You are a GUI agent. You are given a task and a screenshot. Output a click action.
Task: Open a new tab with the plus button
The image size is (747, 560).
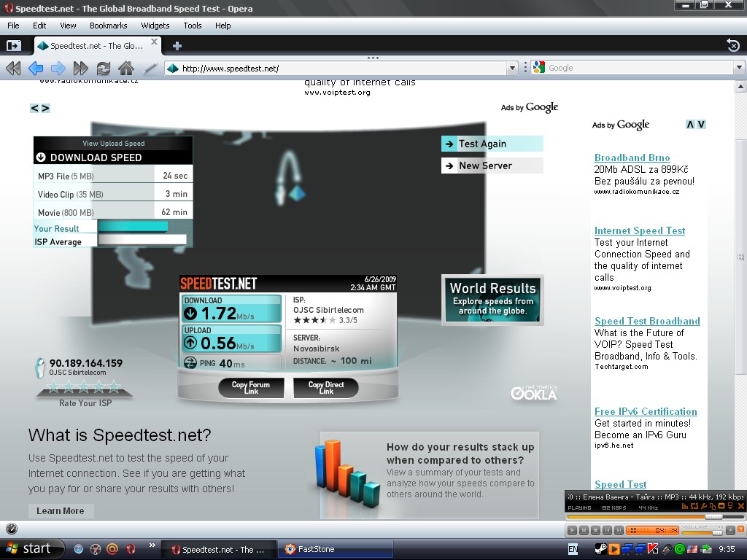177,46
